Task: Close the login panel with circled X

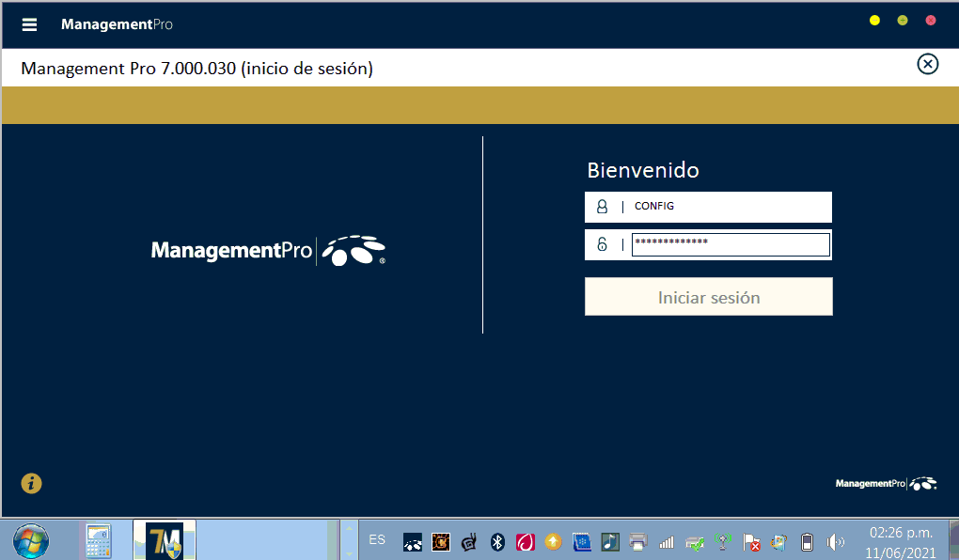Action: click(927, 64)
